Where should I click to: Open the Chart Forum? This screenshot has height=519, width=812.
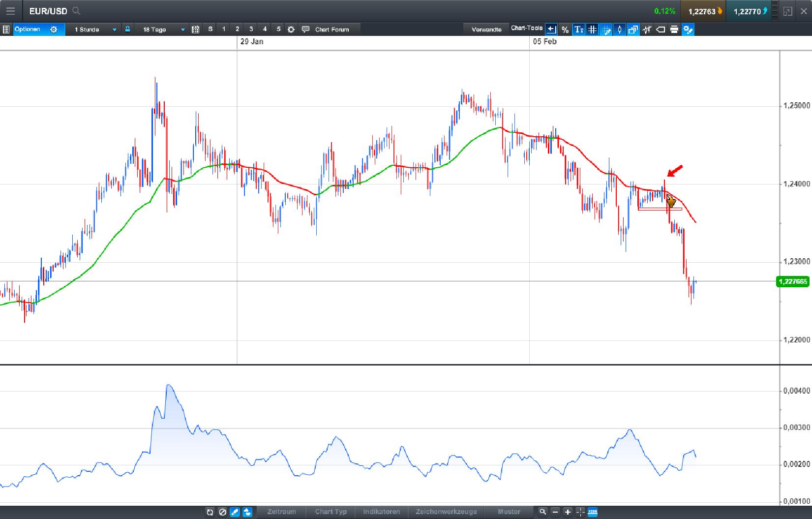(329, 30)
